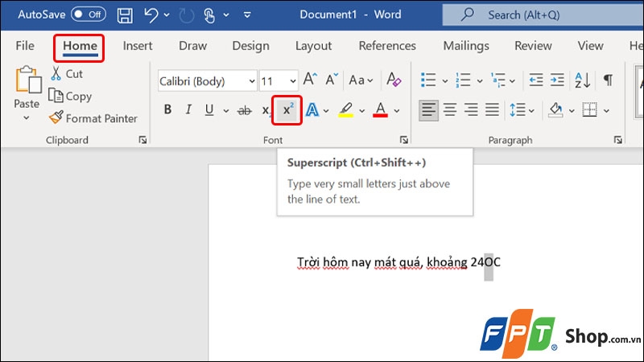Image resolution: width=644 pixels, height=362 pixels.
Task: Open the Calibri (Body) font dropdown
Action: point(252,81)
